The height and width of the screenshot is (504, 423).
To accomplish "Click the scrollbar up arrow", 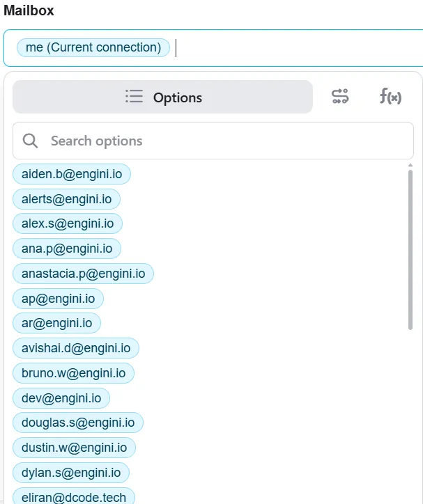I will pyautogui.click(x=410, y=165).
